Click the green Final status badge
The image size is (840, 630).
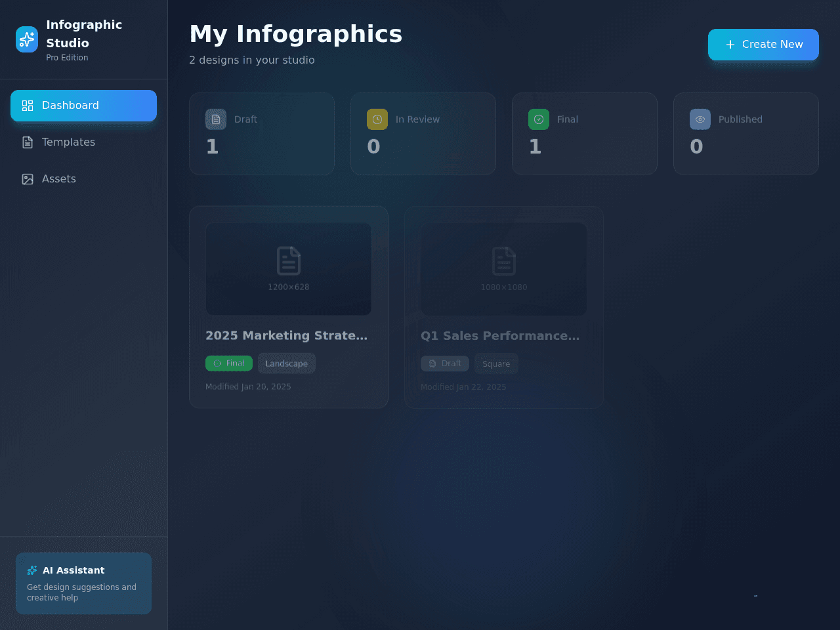[229, 364]
